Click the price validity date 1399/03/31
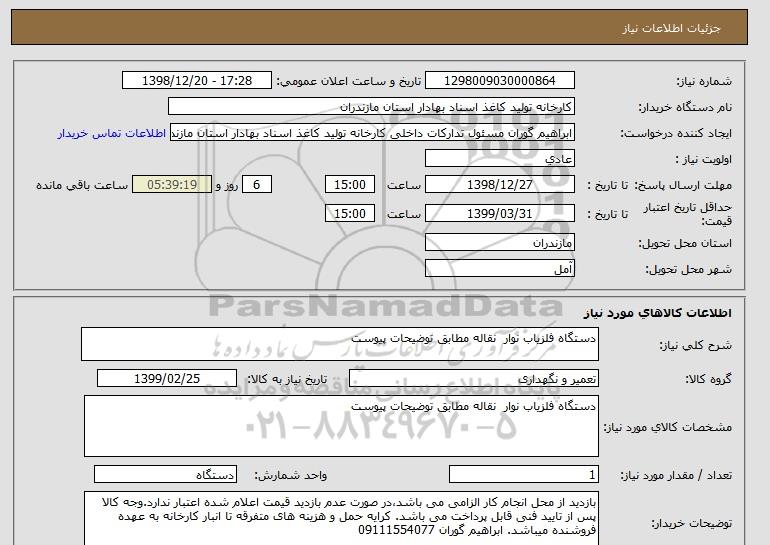The image size is (770, 545). (500, 212)
